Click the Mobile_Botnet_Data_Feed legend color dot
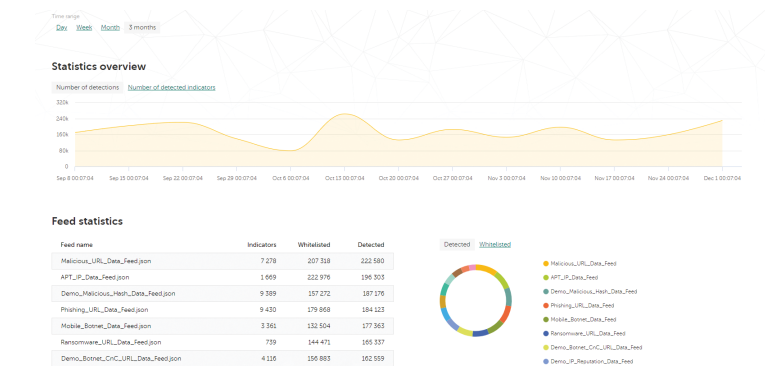 (x=545, y=319)
